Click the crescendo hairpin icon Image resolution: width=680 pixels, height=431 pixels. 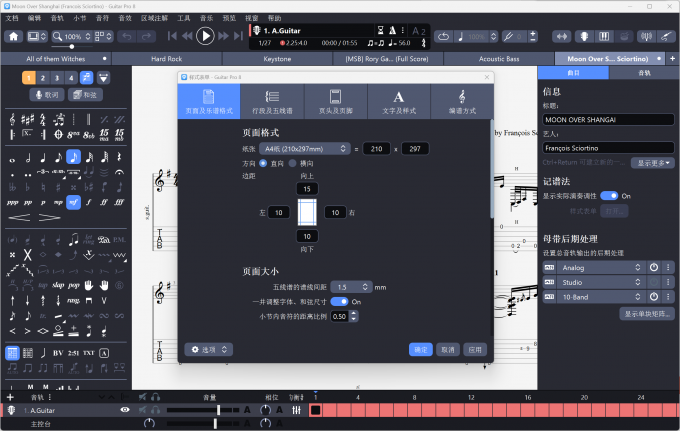20,217
